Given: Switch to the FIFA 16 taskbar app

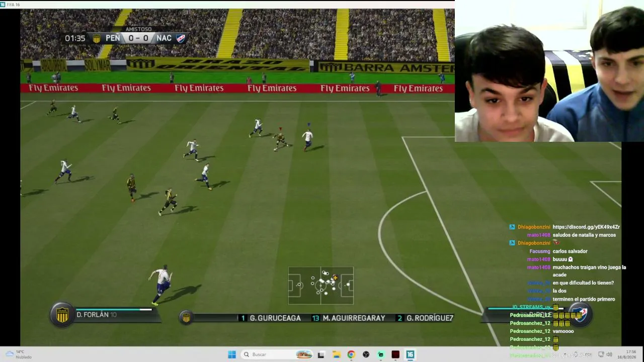Looking at the screenshot, I should (x=410, y=354).
